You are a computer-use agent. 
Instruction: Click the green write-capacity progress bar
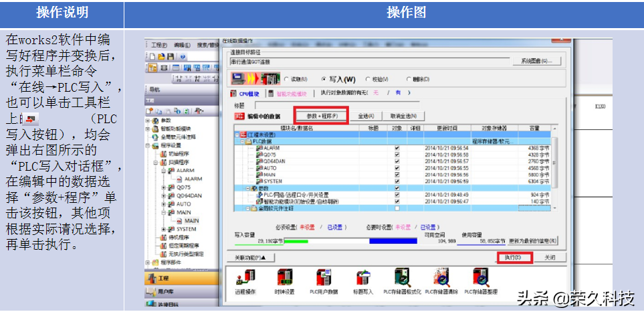(296, 241)
